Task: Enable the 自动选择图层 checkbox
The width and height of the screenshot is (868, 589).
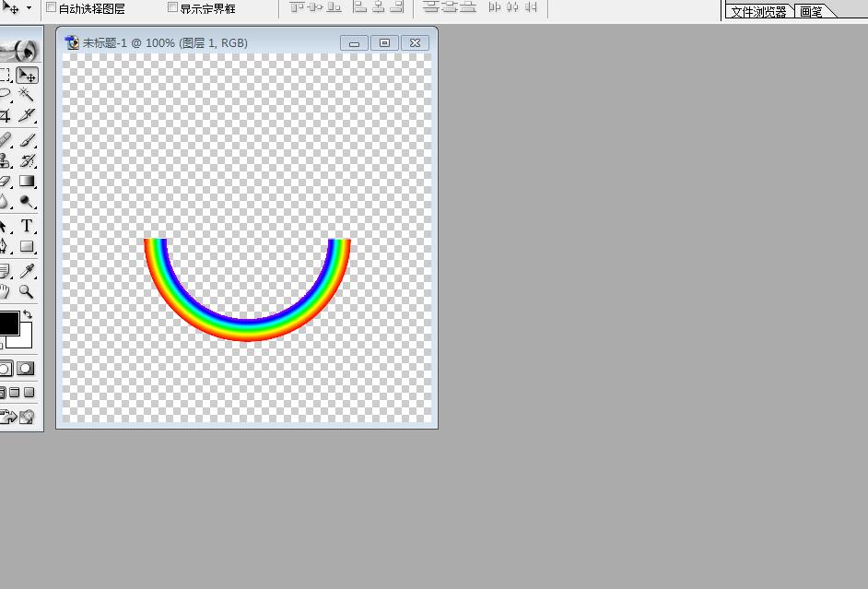Action: click(51, 7)
